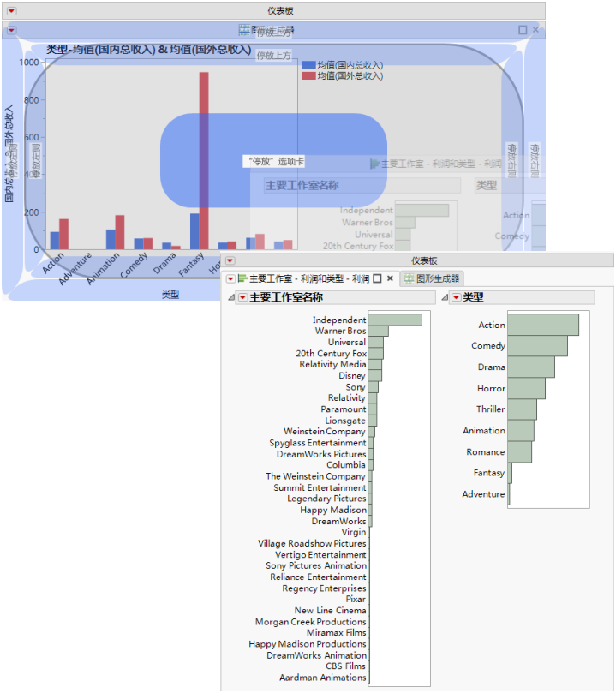Click the New Line Cinema label
The image size is (616, 693).
(x=330, y=611)
